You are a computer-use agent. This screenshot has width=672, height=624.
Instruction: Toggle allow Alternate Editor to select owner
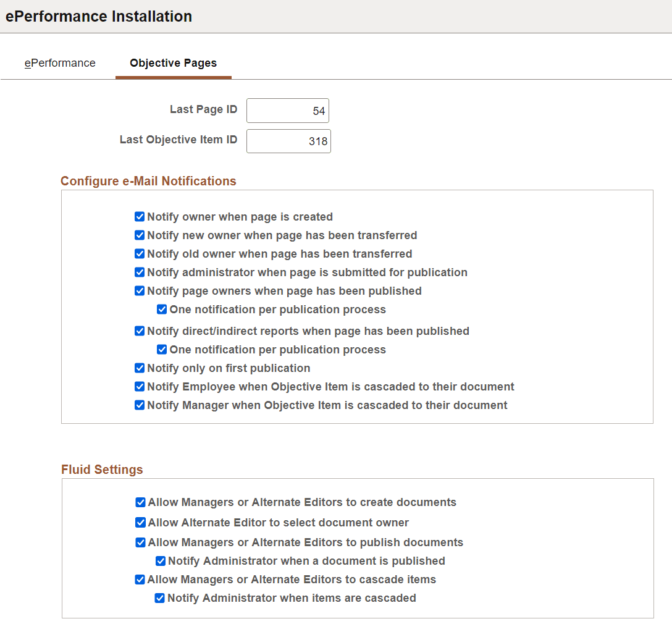140,523
